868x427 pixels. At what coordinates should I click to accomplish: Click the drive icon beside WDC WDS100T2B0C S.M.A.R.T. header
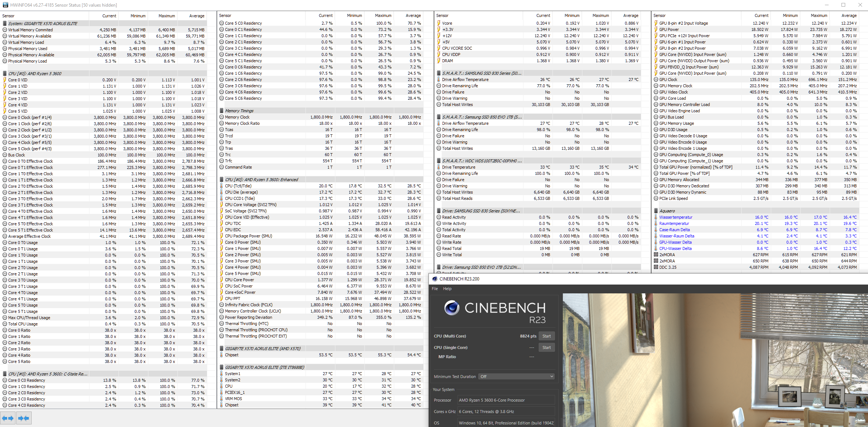pyautogui.click(x=439, y=161)
